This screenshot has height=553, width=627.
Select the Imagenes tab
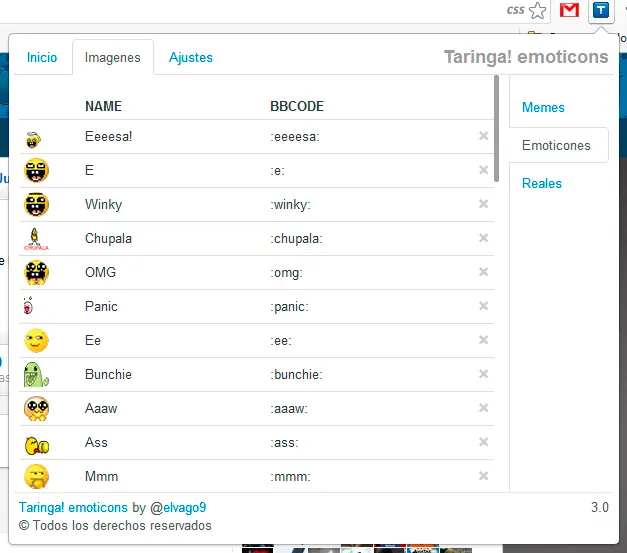(113, 58)
